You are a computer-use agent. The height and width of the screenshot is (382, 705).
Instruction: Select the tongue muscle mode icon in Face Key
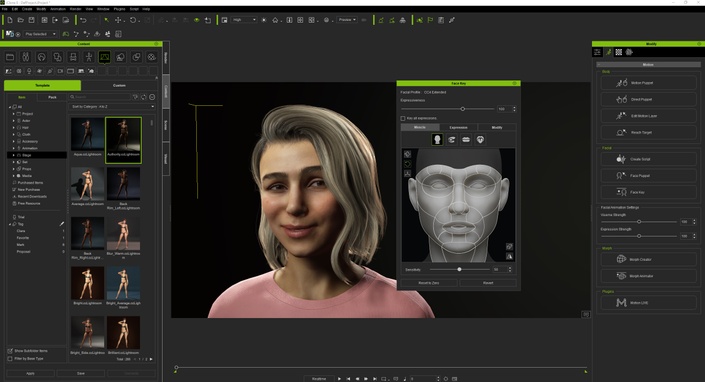tap(480, 140)
